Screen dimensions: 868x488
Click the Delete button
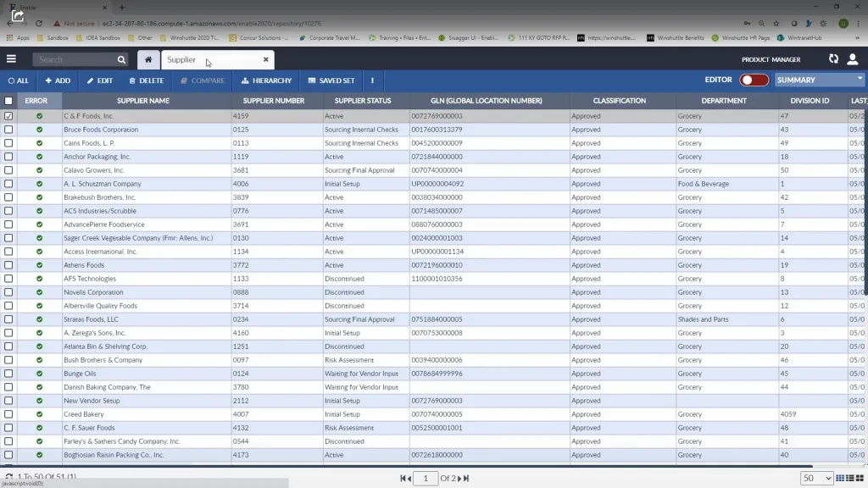[146, 80]
